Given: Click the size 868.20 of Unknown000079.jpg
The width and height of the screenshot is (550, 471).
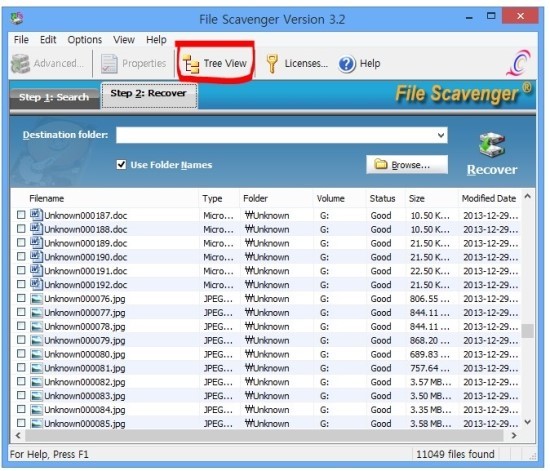Looking at the screenshot, I should pyautogui.click(x=429, y=340).
